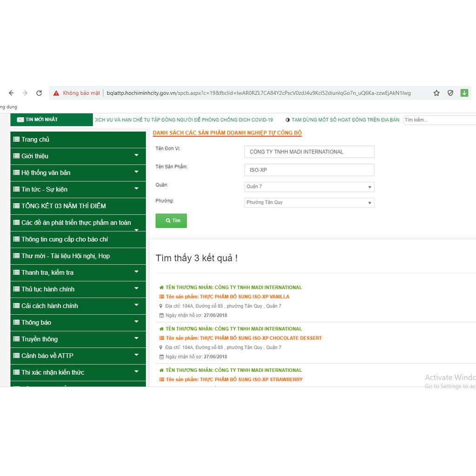The width and height of the screenshot is (476, 476).
Task: Click the Tin mới nhất news icon
Action: tap(20, 120)
